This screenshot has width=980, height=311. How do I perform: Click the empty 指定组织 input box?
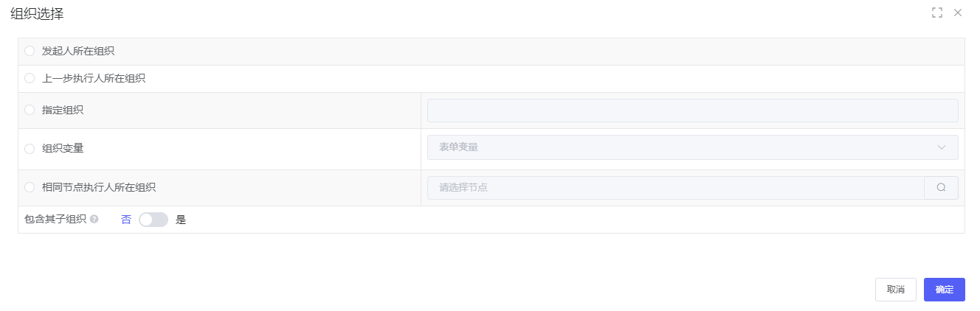click(x=692, y=111)
